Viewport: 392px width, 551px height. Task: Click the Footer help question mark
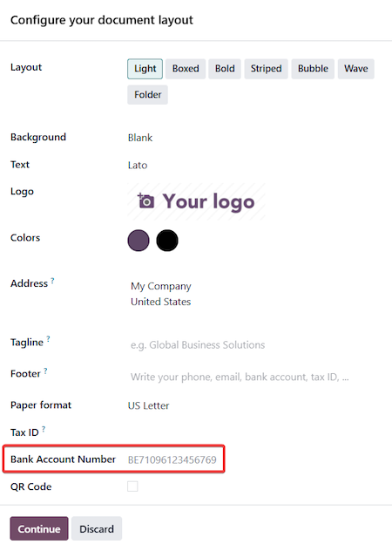[x=45, y=371]
